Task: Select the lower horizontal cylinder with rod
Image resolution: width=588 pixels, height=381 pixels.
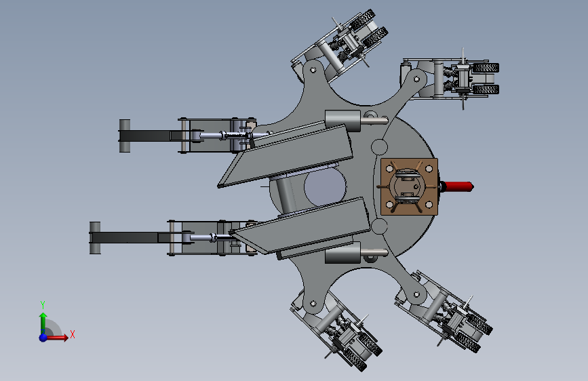Action: [355, 252]
